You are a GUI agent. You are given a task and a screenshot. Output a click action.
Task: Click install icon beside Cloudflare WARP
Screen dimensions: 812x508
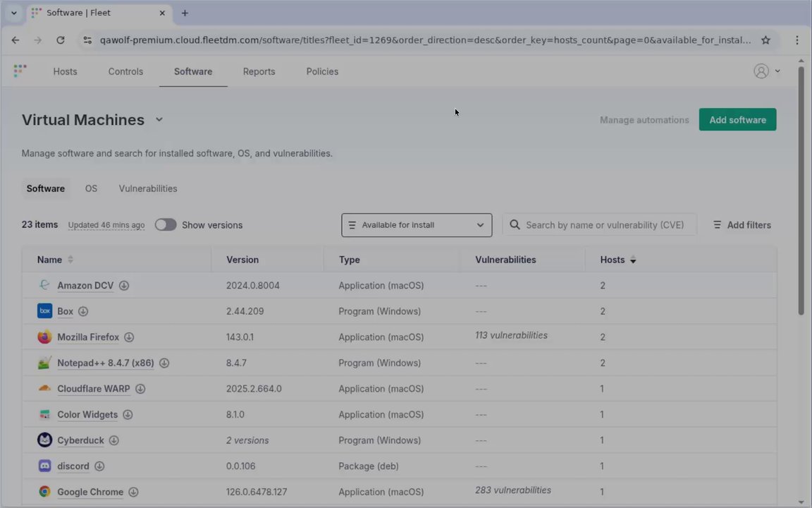coord(140,389)
